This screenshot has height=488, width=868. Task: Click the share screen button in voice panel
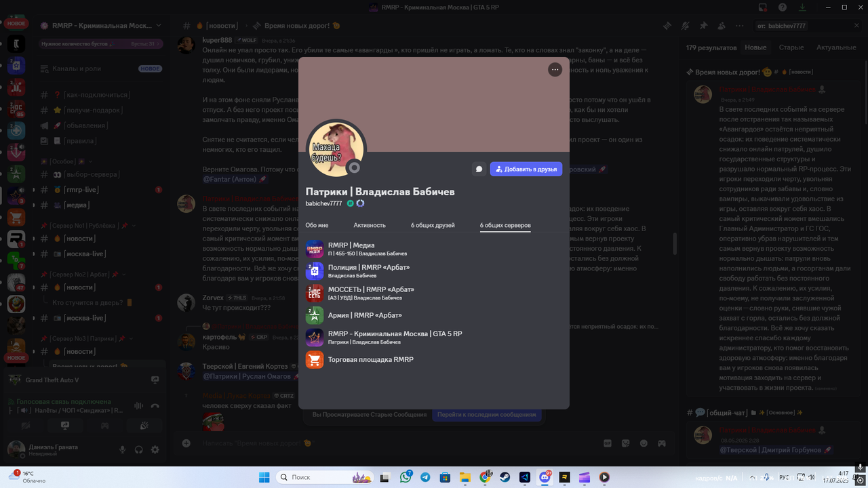coord(65,426)
